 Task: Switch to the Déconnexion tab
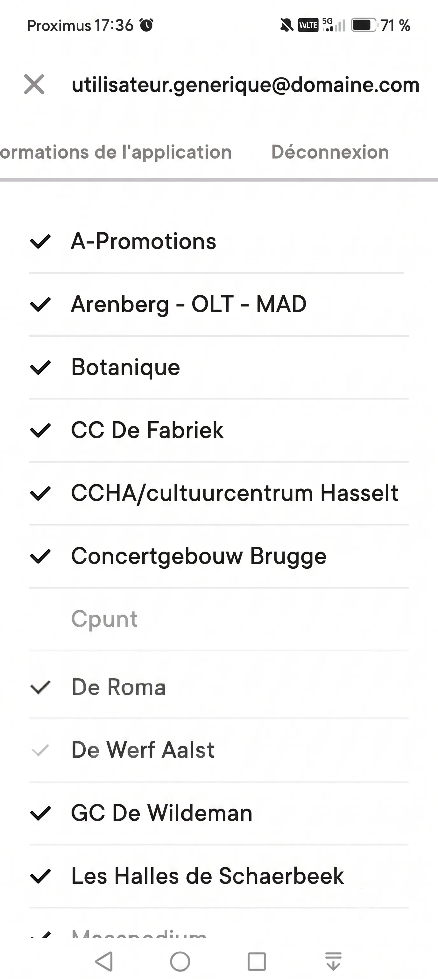point(330,152)
